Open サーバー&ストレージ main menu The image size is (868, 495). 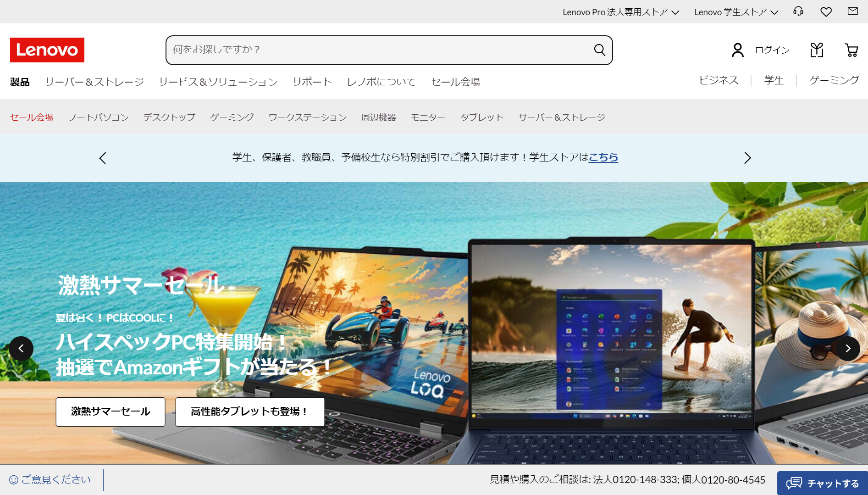coord(94,82)
